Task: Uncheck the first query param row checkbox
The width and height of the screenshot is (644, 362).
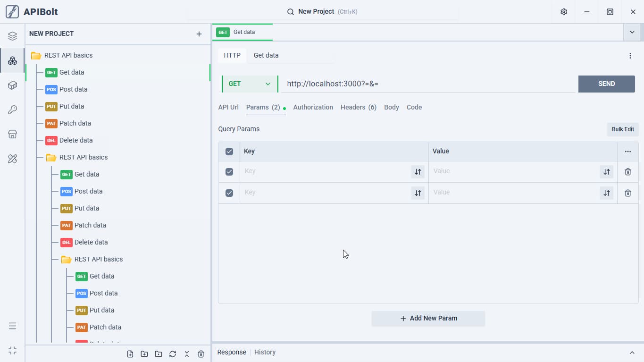Action: coord(229,172)
